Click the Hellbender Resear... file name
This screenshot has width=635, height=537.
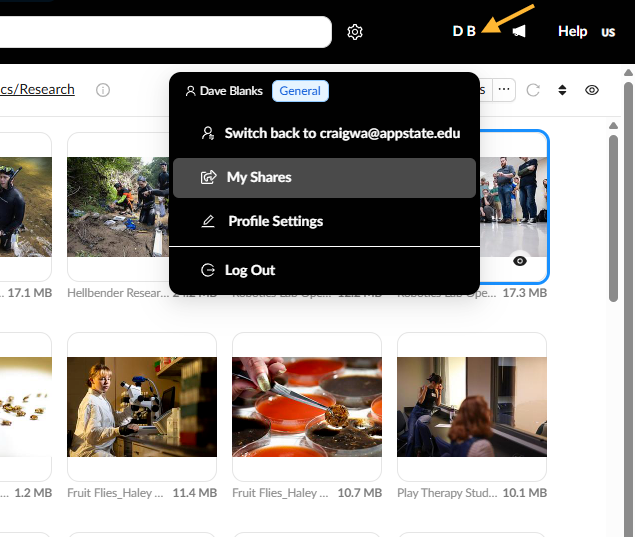(x=118, y=293)
